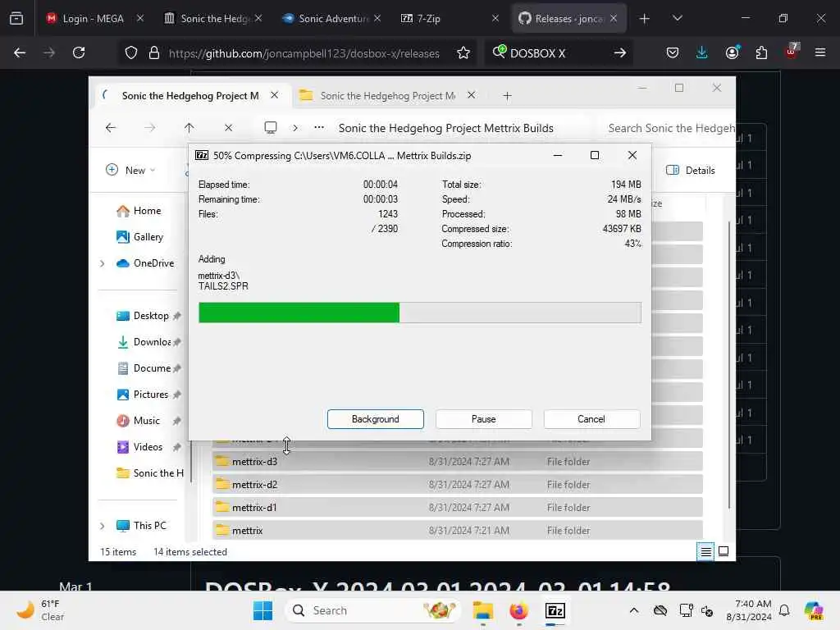
Task: Click the This PC monitor icon in breadcrumb
Action: [271, 127]
